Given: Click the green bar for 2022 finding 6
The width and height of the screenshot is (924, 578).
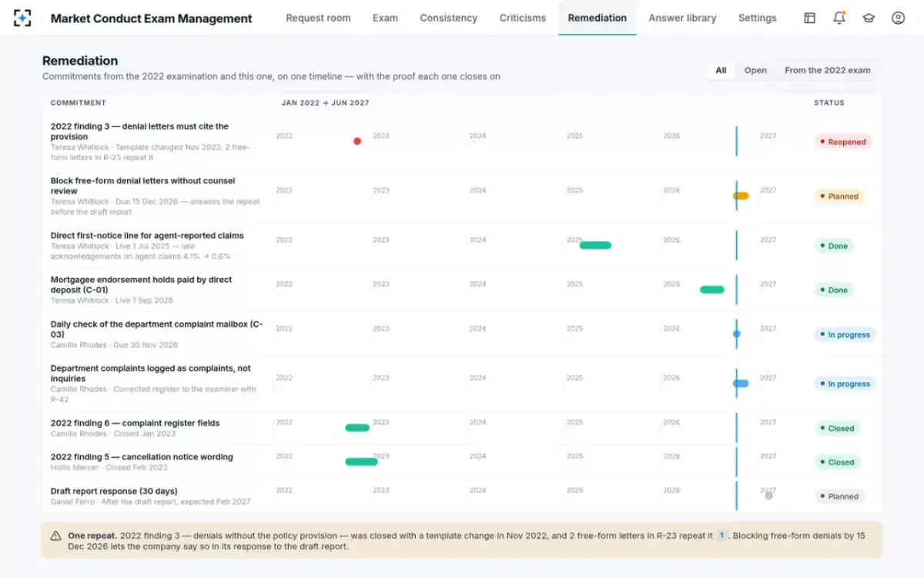Looking at the screenshot, I should (x=357, y=428).
